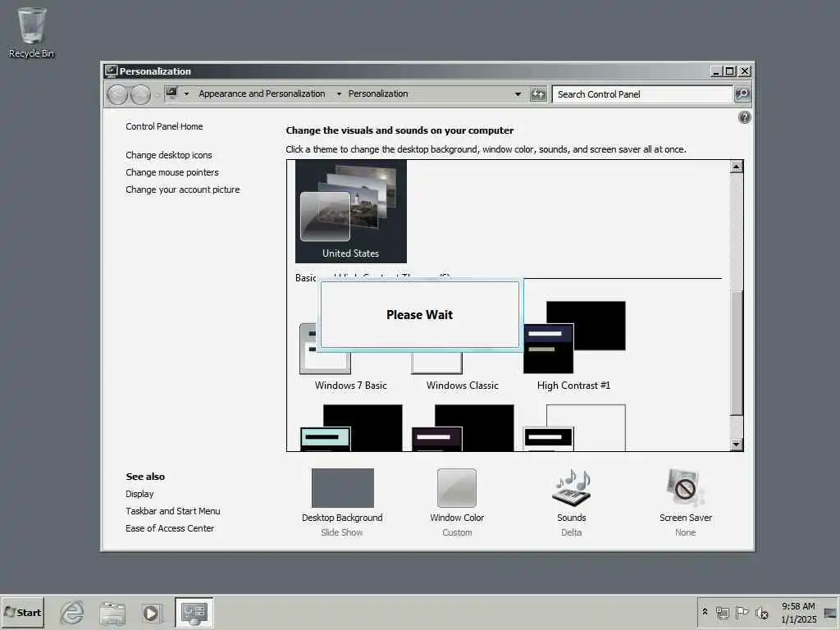Open Change desktop icons link

click(x=169, y=155)
